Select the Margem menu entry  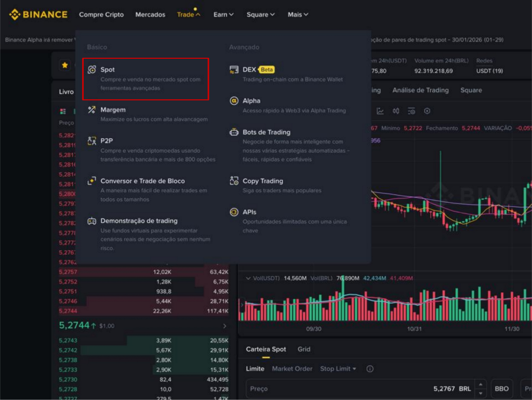point(148,114)
